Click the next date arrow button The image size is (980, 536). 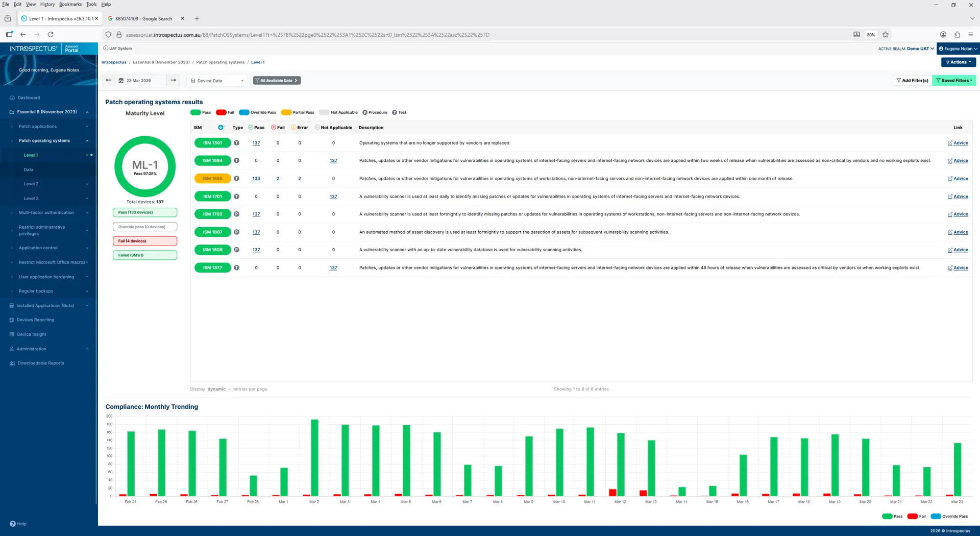[174, 81]
